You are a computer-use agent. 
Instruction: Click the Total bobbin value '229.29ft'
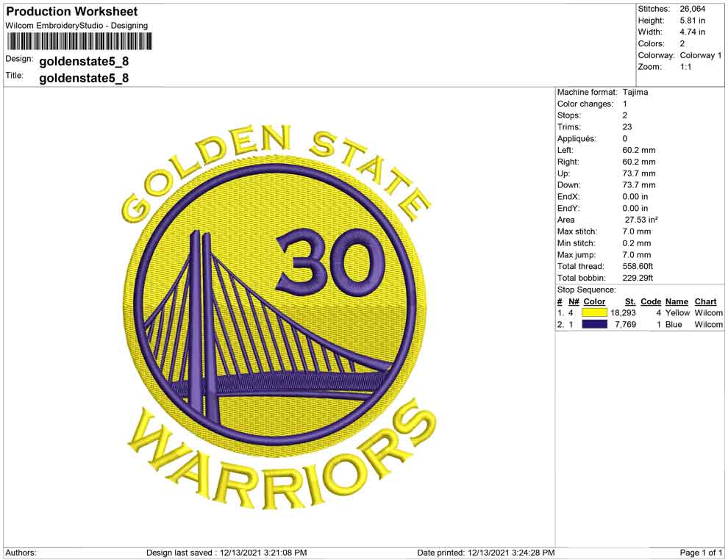638,278
